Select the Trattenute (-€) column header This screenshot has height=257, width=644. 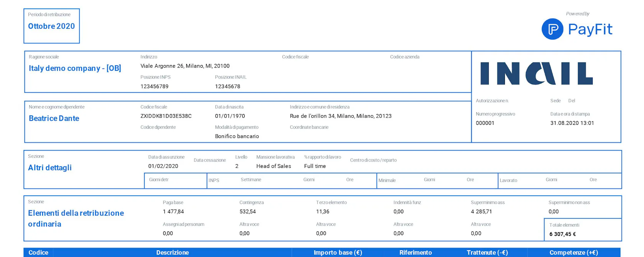pyautogui.click(x=487, y=252)
